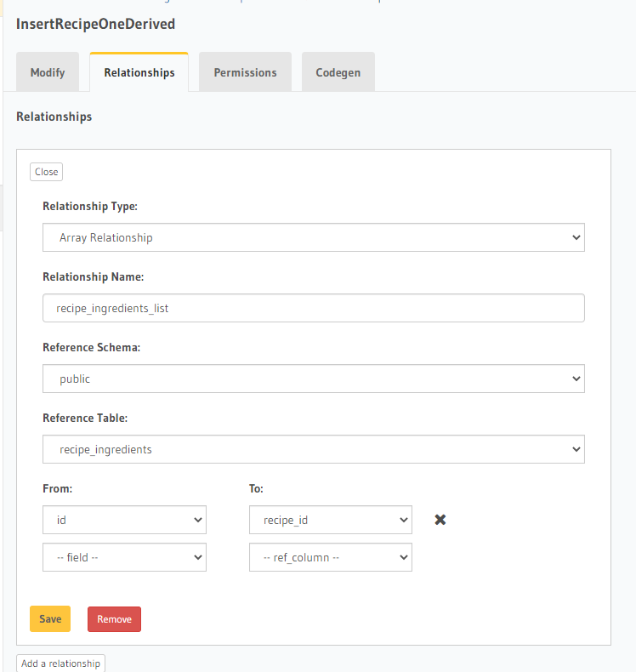Change the From field set to id

click(125, 520)
